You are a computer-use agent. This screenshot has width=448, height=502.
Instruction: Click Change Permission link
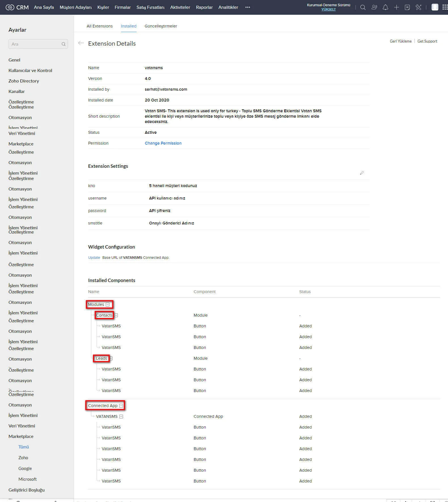tap(163, 143)
